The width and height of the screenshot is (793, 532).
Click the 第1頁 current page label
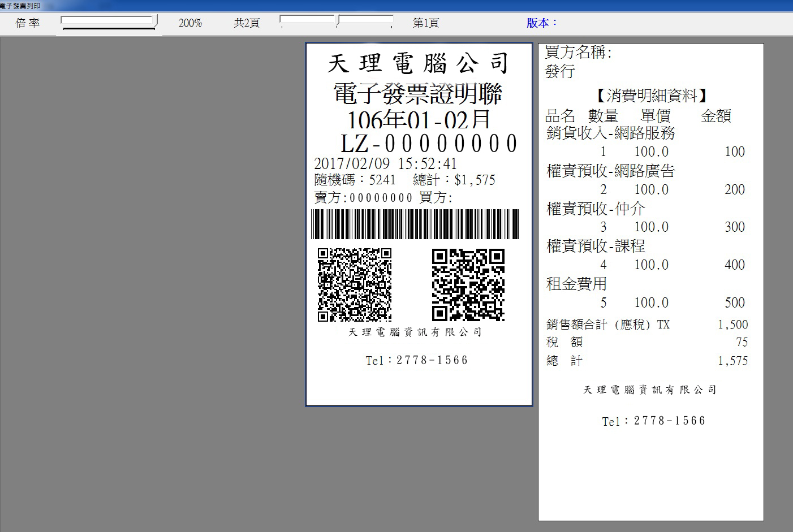[x=426, y=23]
